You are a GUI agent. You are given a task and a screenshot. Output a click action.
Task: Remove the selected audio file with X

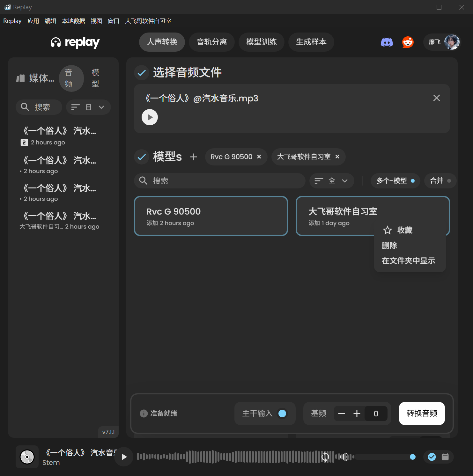coord(436,98)
